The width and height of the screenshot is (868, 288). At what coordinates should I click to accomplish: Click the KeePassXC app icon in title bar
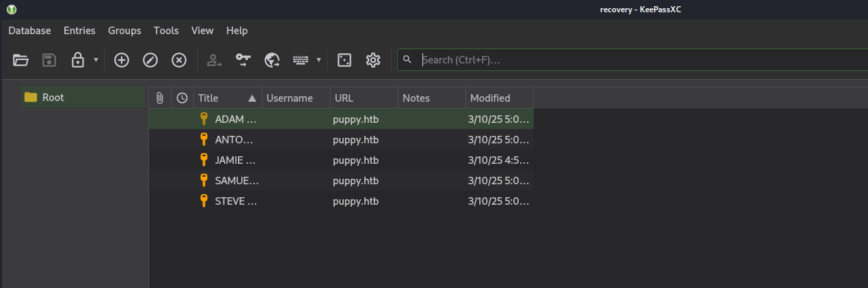11,10
